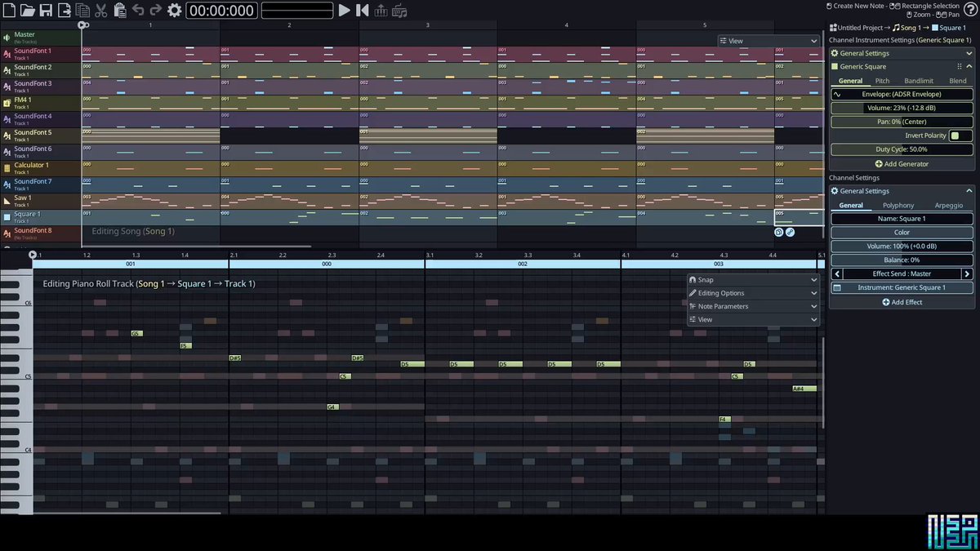The width and height of the screenshot is (980, 551).
Task: Click the new project file icon
Action: point(8,11)
